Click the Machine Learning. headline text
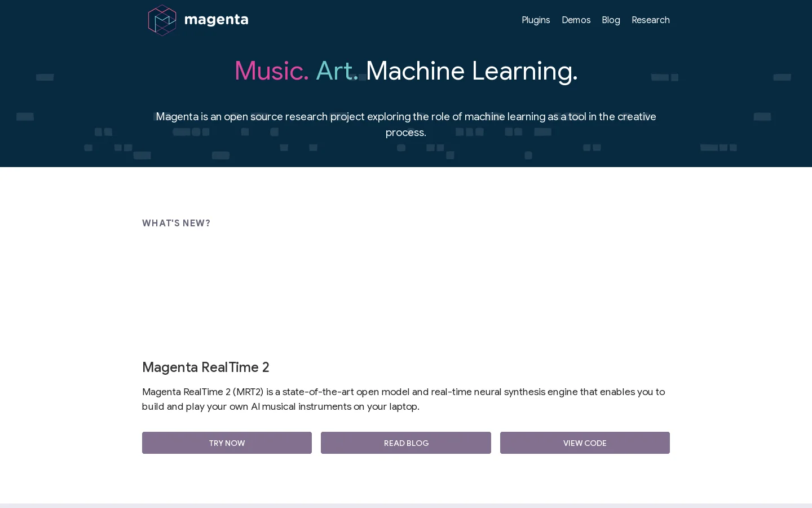Viewport: 812px width, 508px height. 472,71
